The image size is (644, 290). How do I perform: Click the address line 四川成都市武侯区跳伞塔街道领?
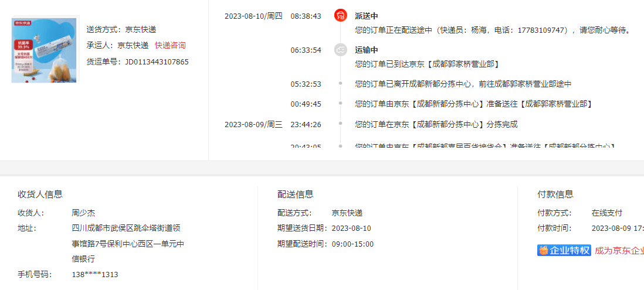pos(126,228)
